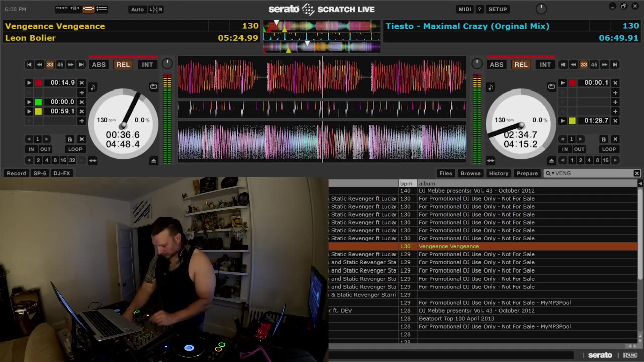644x362 pixels.
Task: Select 32-beat auto loop on left deck
Action: 72,160
